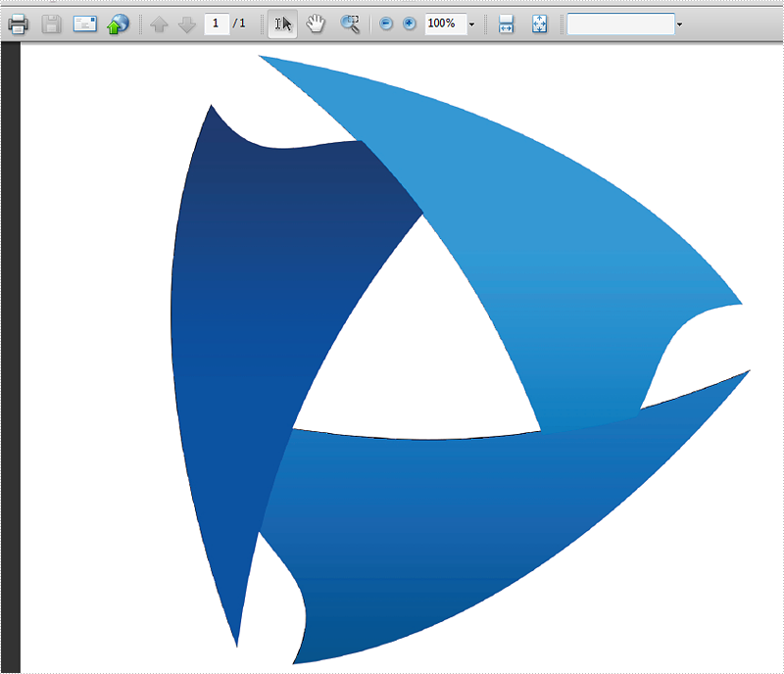Image resolution: width=784 pixels, height=674 pixels.
Task: Open the Find options dropdown arrow
Action: [x=679, y=24]
